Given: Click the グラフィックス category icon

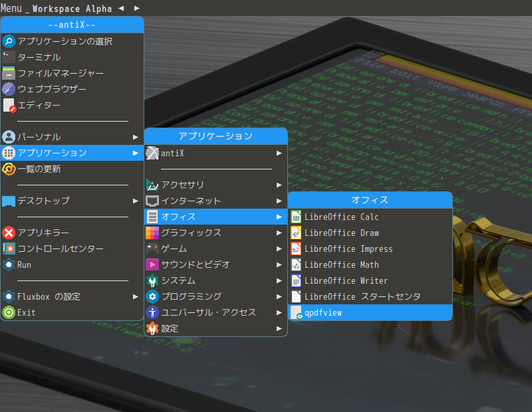Looking at the screenshot, I should [152, 233].
